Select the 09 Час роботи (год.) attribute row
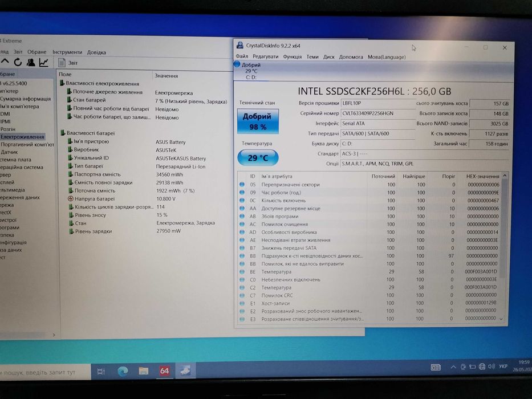Screen dimensions: 532x399 (370, 193)
